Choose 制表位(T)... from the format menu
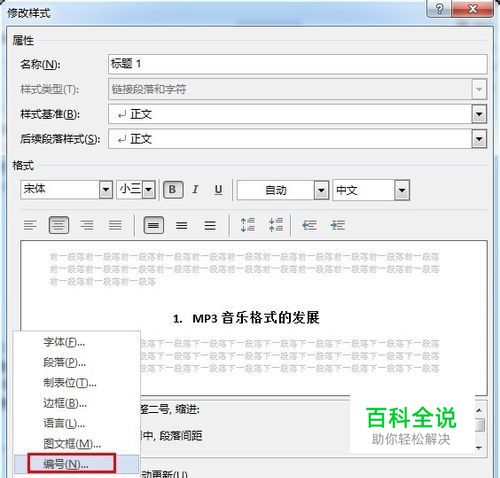The width and height of the screenshot is (500, 478). [76, 383]
